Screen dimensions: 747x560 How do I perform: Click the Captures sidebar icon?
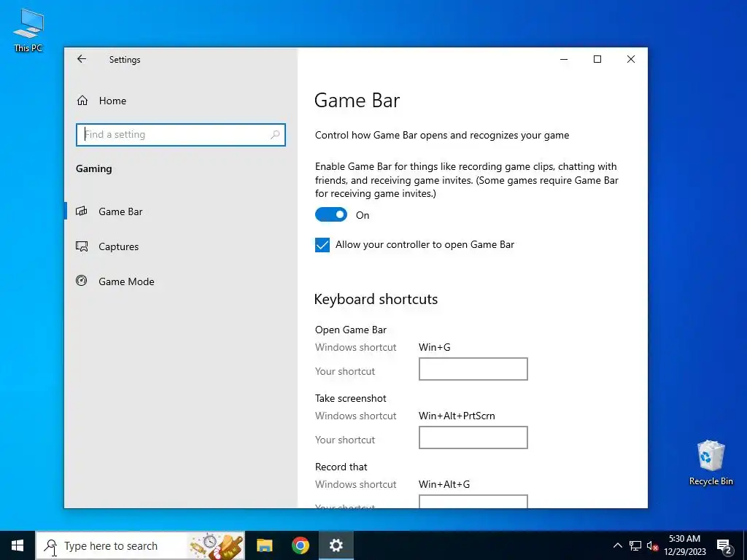click(82, 246)
